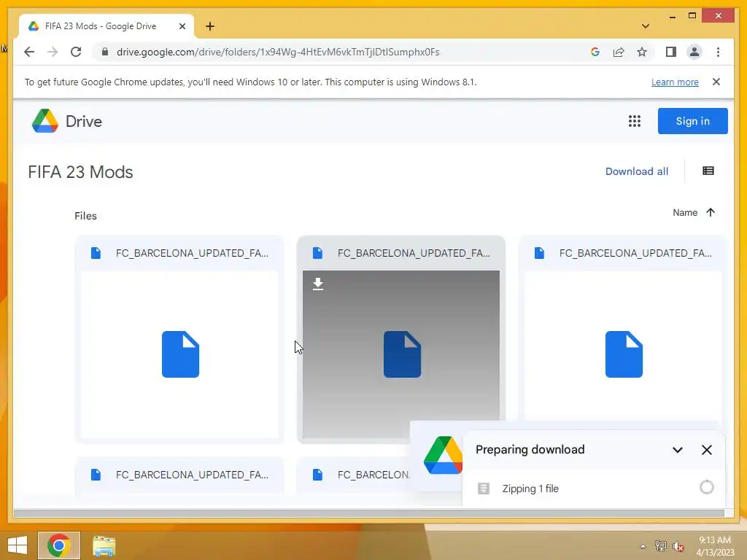Image resolution: width=747 pixels, height=560 pixels.
Task: Open a new tab with plus button
Action: click(210, 26)
